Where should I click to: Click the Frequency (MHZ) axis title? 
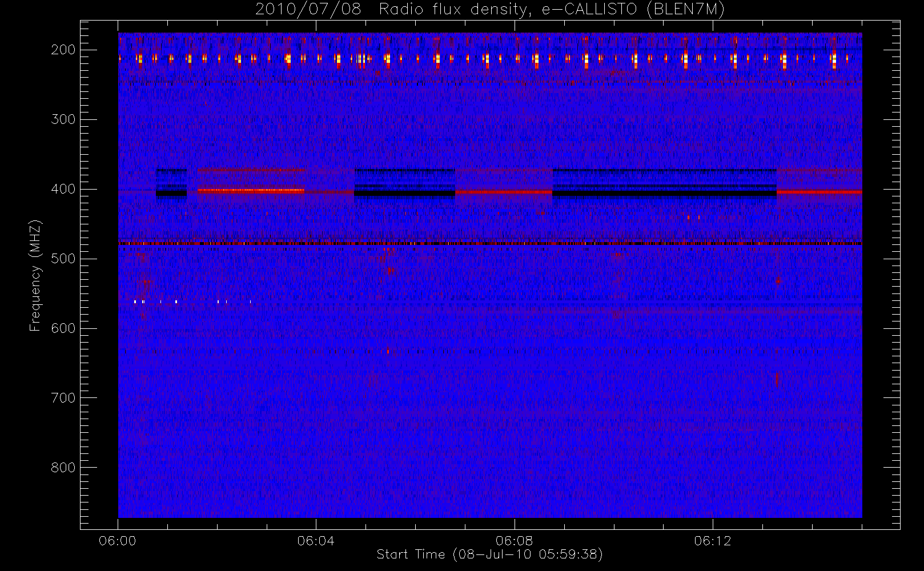(35, 275)
